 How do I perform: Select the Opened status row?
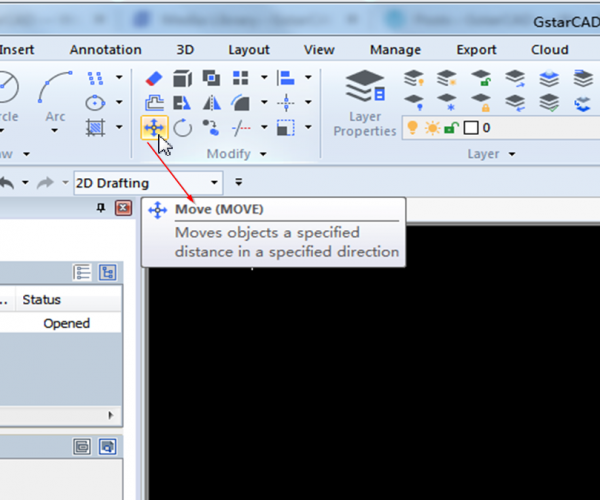66,323
